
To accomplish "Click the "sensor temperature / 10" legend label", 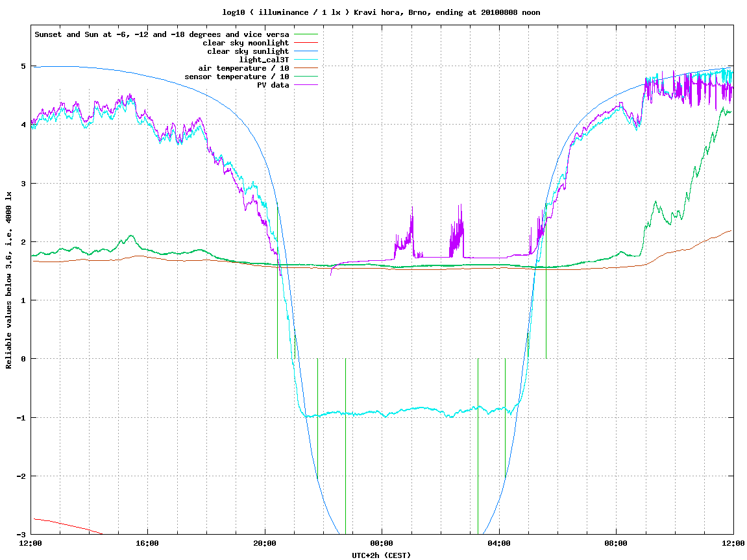I will coord(237,77).
